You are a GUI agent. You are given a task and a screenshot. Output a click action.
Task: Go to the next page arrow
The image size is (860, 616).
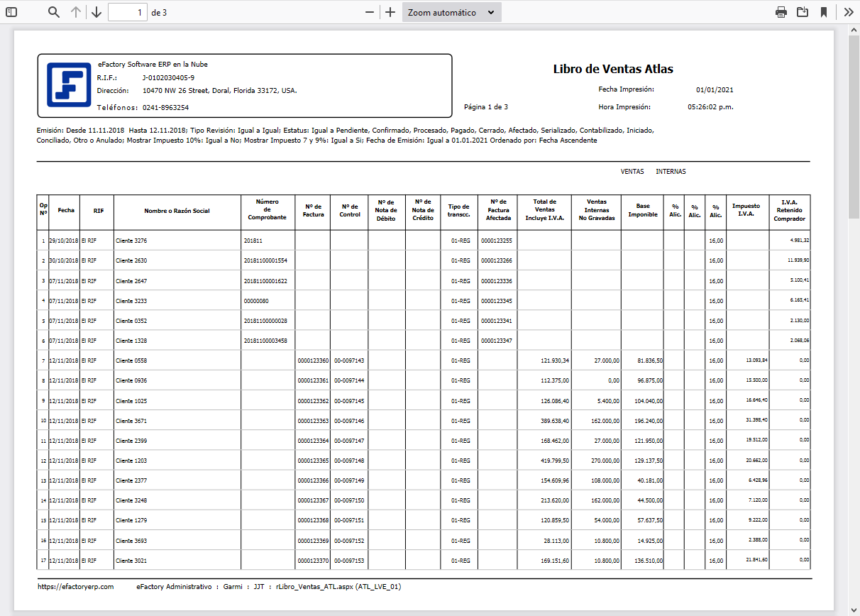click(97, 12)
